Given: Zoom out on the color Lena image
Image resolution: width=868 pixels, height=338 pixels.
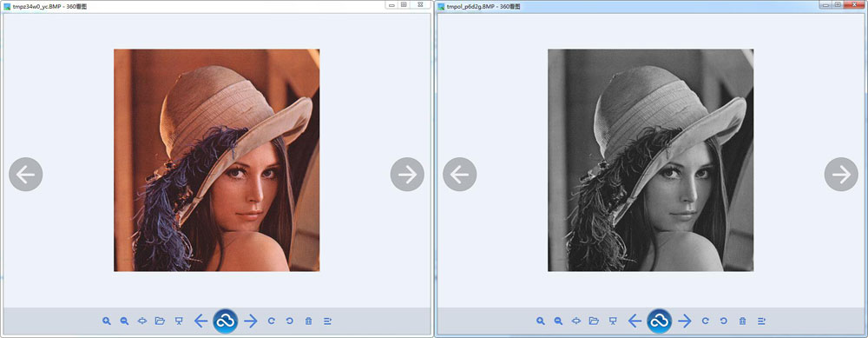Looking at the screenshot, I should (x=124, y=321).
